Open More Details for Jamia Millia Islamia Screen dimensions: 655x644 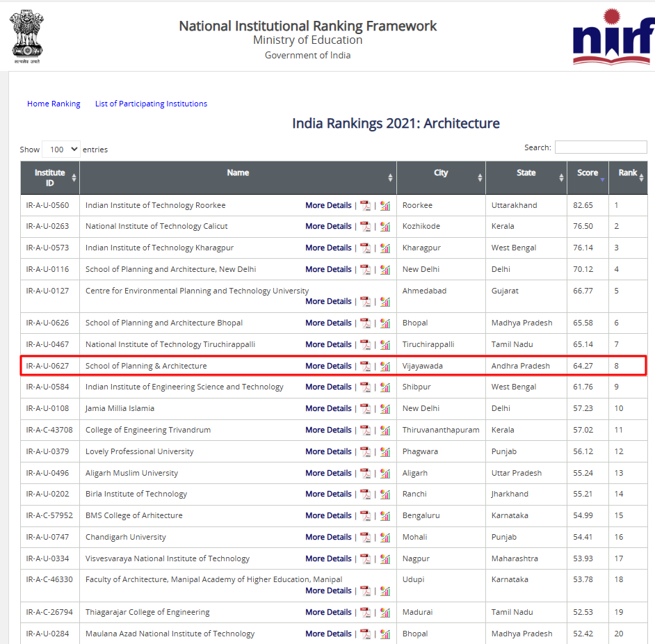click(328, 408)
